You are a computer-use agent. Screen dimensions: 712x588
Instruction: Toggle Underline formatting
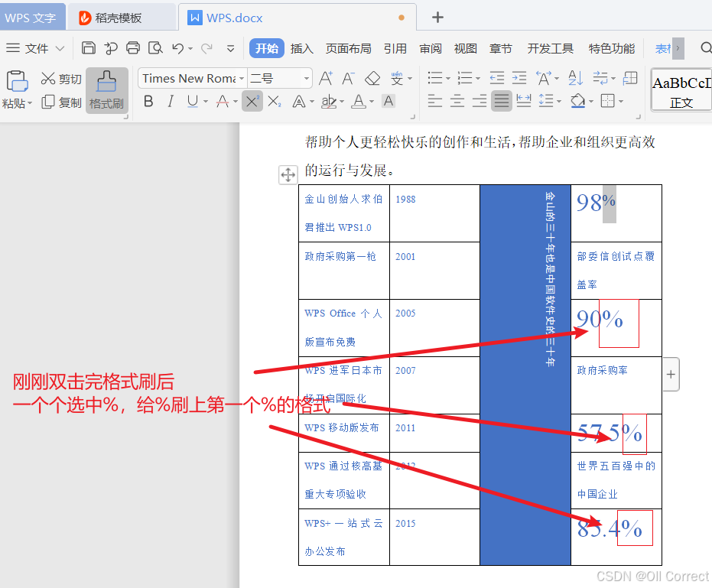click(193, 101)
